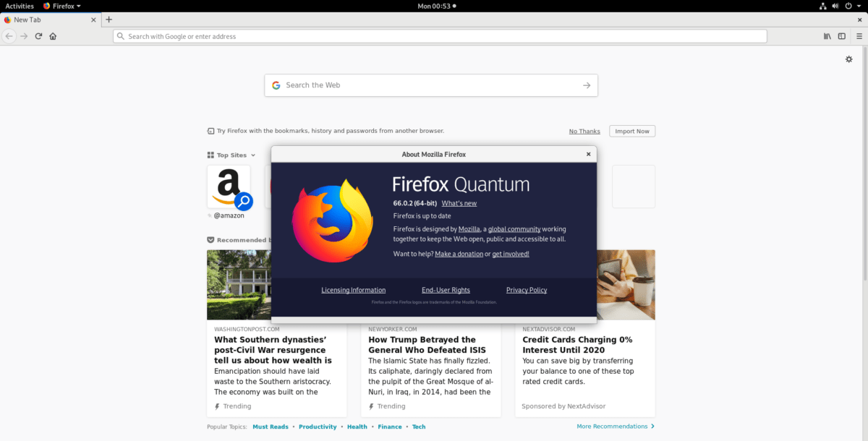This screenshot has height=441, width=868.
Task: Select Finance popular topic
Action: click(x=390, y=427)
